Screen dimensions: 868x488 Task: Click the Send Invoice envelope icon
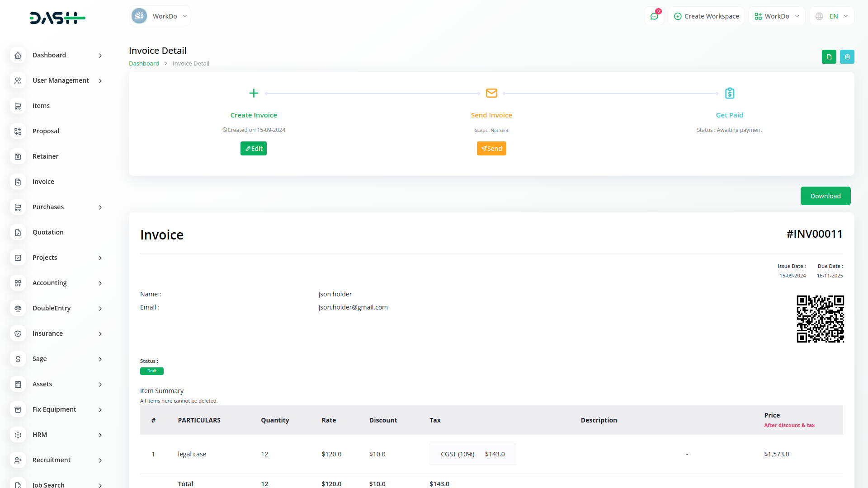pos(491,93)
